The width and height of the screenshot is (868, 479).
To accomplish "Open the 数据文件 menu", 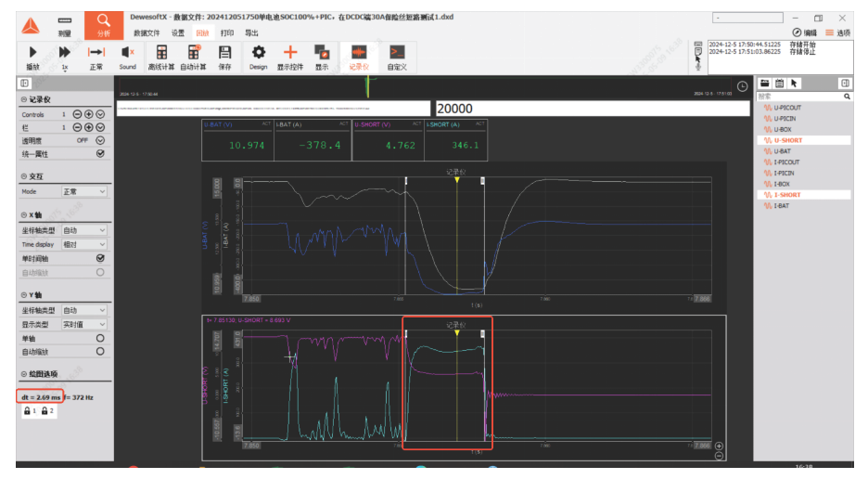I will point(147,33).
